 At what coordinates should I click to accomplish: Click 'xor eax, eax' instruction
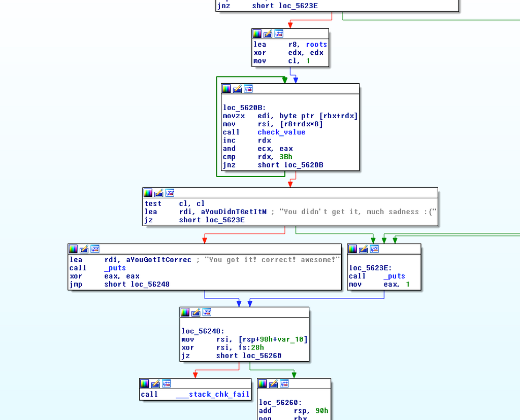[105, 276]
